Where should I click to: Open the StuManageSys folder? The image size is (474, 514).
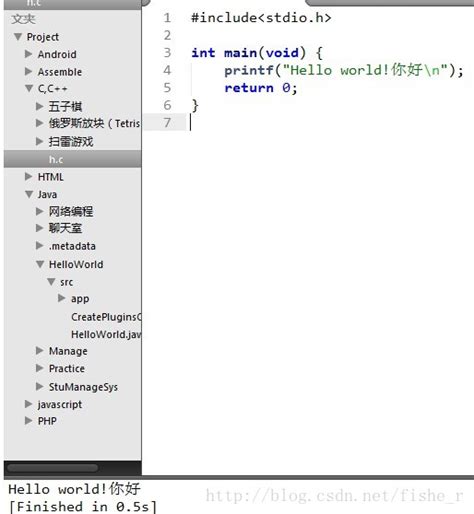[83, 387]
